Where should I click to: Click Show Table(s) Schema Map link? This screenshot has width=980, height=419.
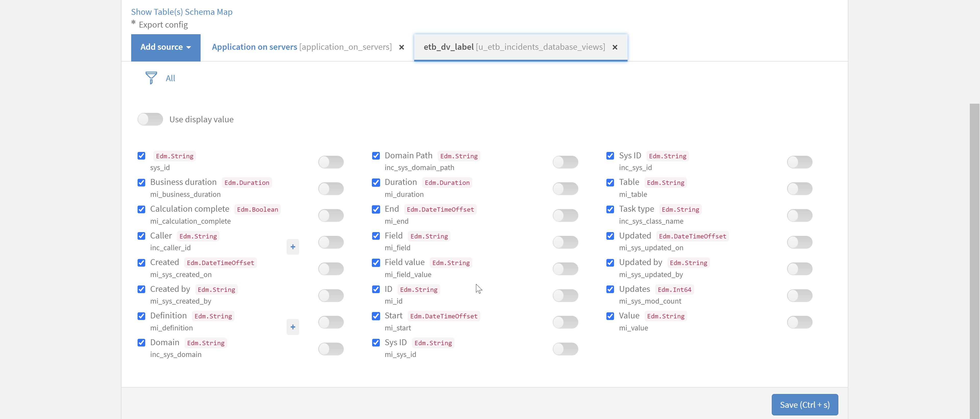tap(181, 12)
